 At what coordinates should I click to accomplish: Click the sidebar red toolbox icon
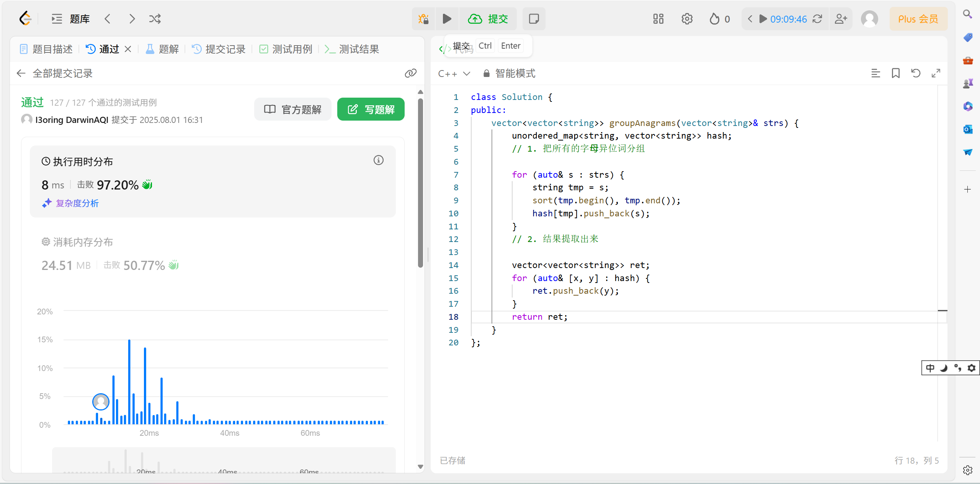(x=968, y=60)
